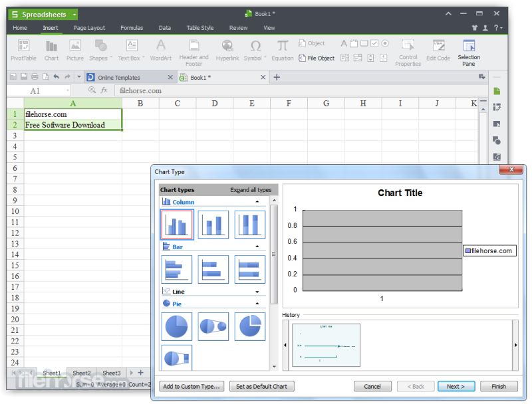Open the Table Style ribbon tab
This screenshot has width=532, height=406.
click(x=200, y=28)
